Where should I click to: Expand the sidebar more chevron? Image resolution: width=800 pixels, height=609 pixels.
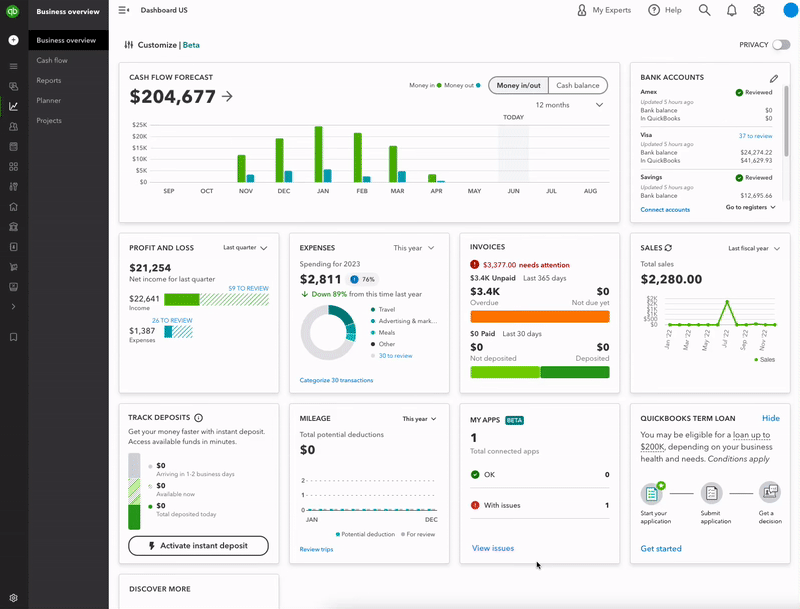(x=14, y=307)
